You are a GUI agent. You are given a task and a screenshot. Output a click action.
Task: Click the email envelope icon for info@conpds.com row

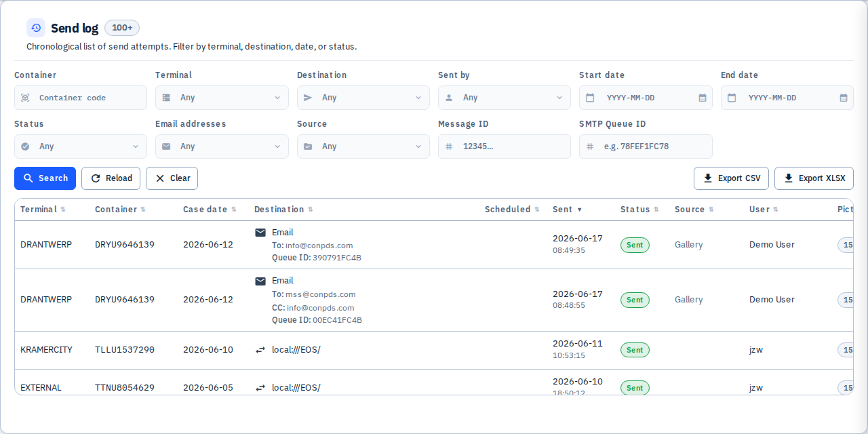coord(260,233)
